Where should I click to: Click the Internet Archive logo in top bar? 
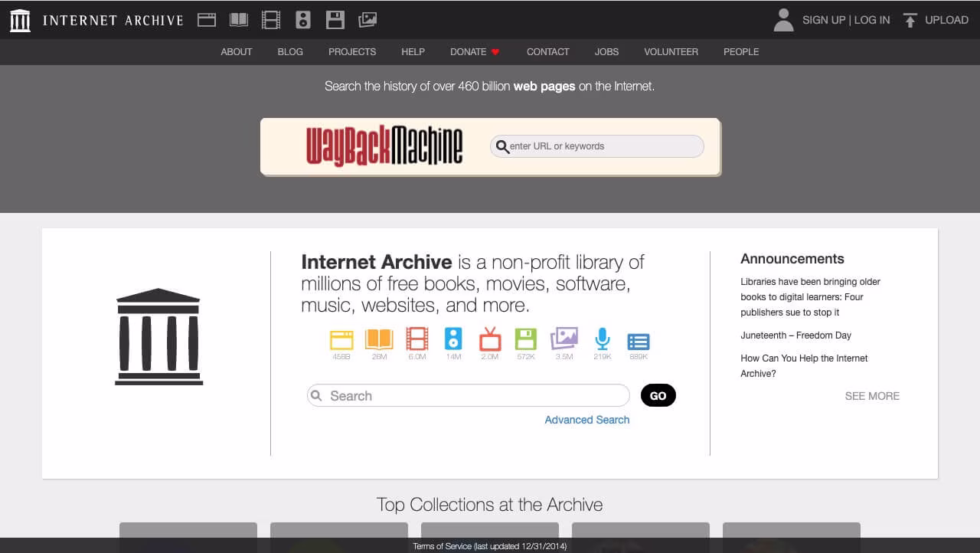(20, 21)
